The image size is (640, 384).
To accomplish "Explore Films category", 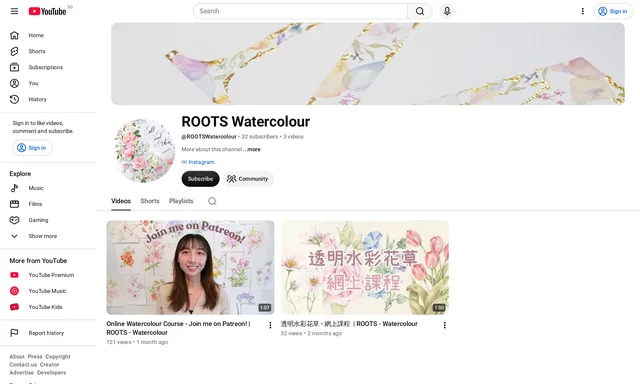I will 48,204.
